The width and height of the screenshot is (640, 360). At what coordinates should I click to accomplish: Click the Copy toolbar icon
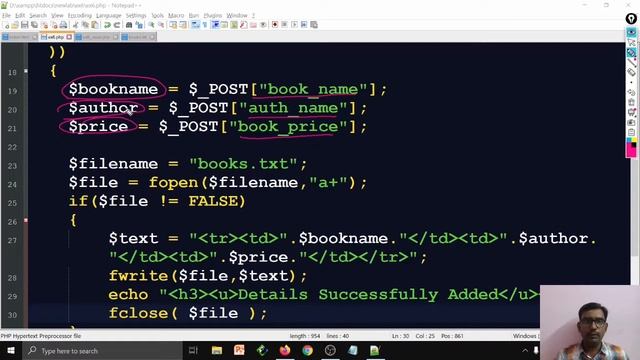85,25
